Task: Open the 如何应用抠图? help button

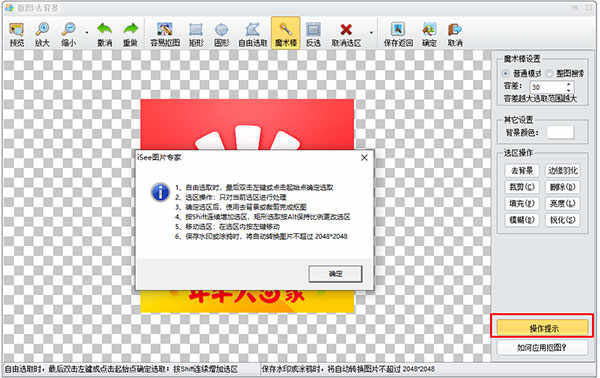Action: [542, 347]
